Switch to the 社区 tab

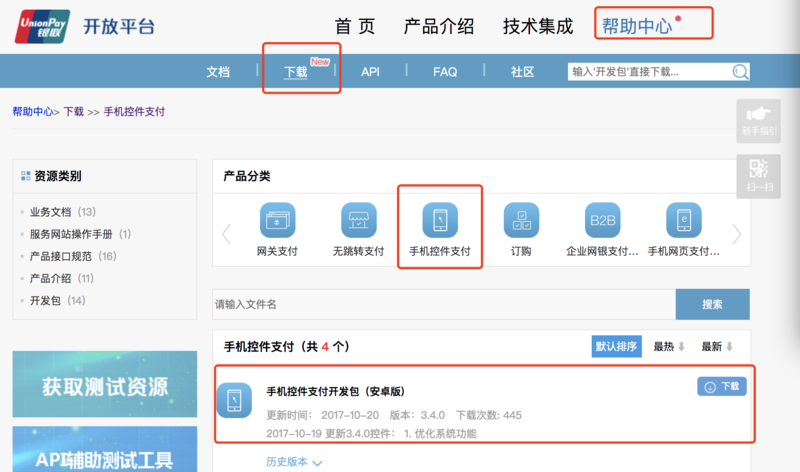point(522,72)
